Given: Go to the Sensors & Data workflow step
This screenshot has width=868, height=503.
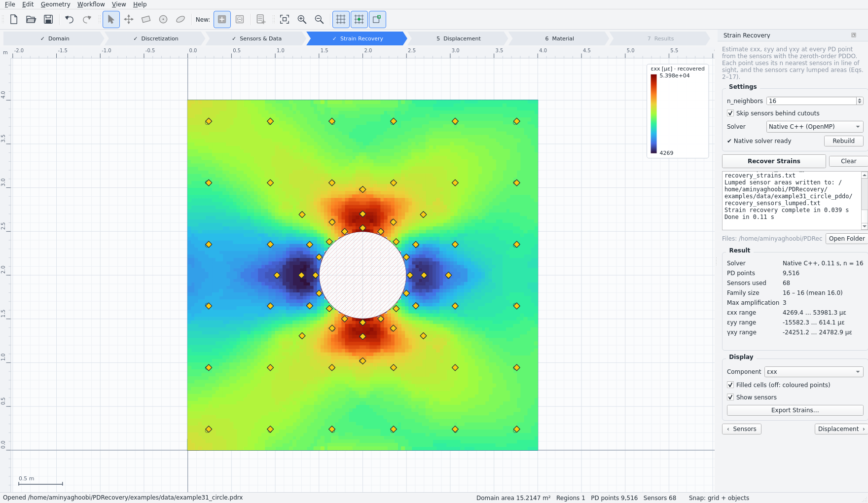Looking at the screenshot, I should [256, 38].
